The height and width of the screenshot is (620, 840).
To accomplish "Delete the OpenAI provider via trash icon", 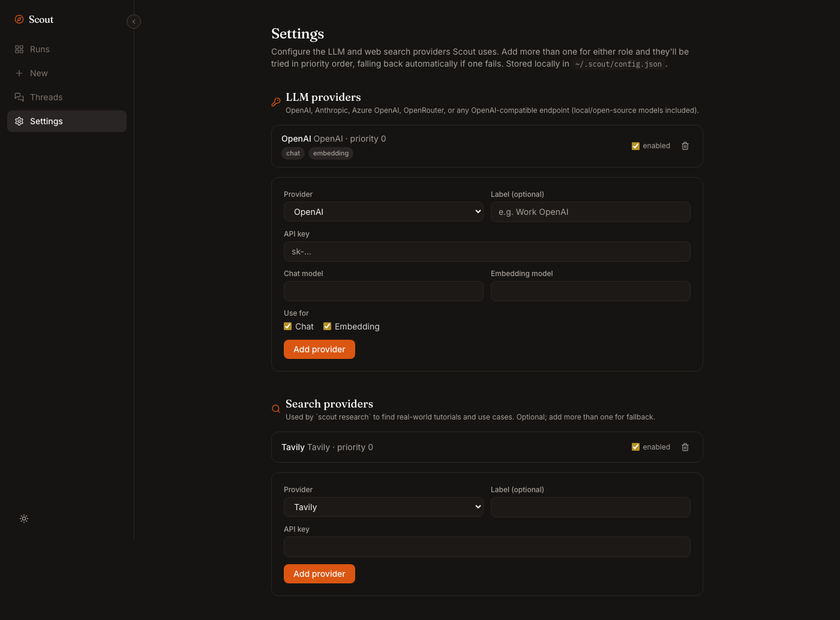I will point(685,146).
